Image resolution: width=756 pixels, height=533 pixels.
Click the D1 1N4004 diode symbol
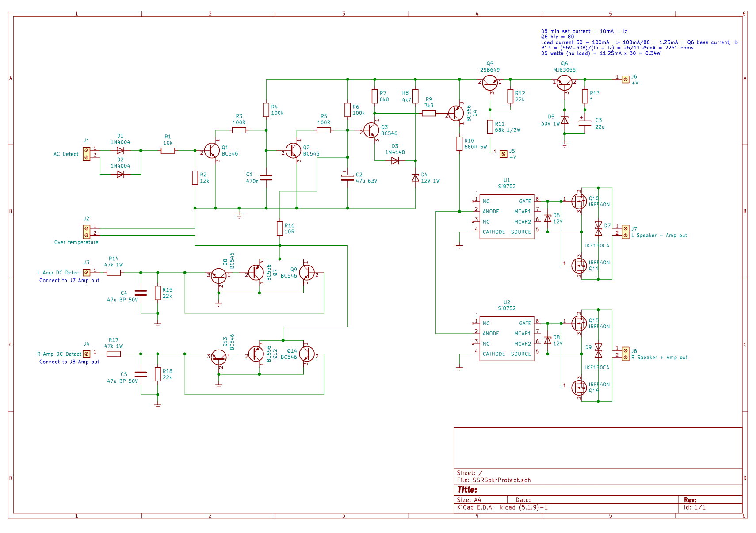point(120,151)
